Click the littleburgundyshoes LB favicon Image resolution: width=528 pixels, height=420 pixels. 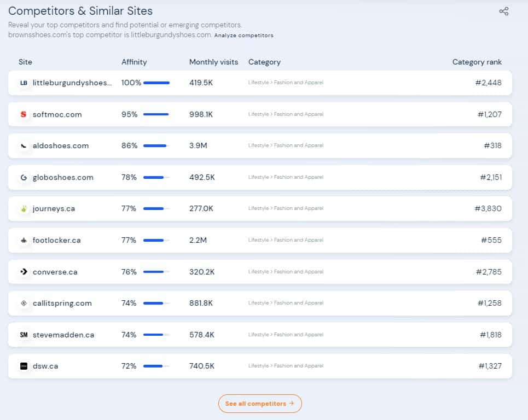[24, 83]
